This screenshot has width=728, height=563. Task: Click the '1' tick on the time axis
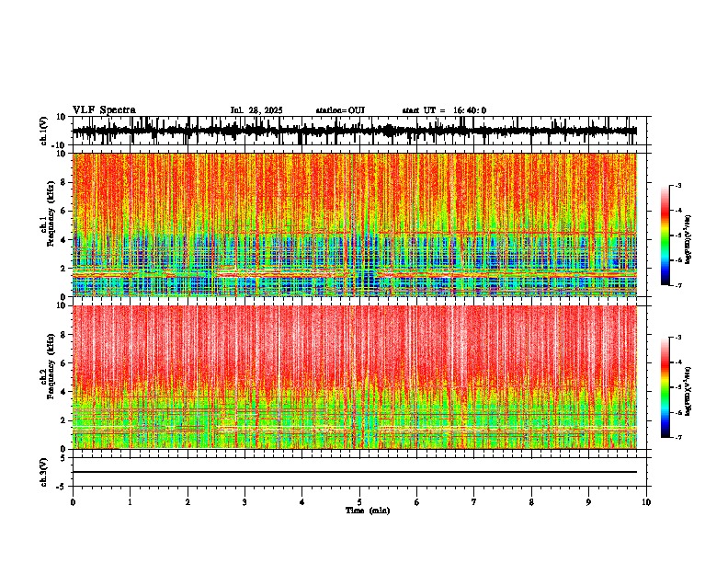[130, 502]
